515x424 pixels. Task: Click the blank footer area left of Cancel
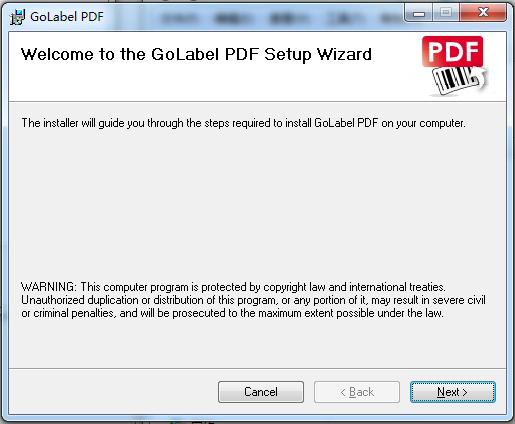[x=113, y=392]
